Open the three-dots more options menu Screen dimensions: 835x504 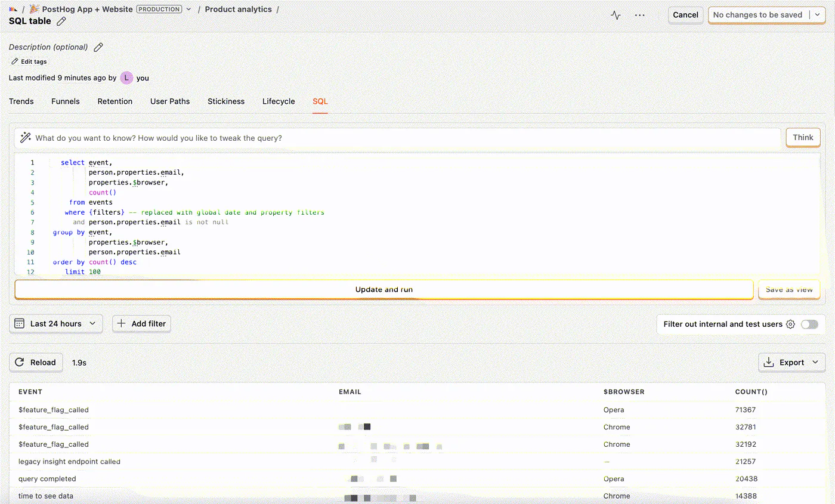tap(640, 15)
